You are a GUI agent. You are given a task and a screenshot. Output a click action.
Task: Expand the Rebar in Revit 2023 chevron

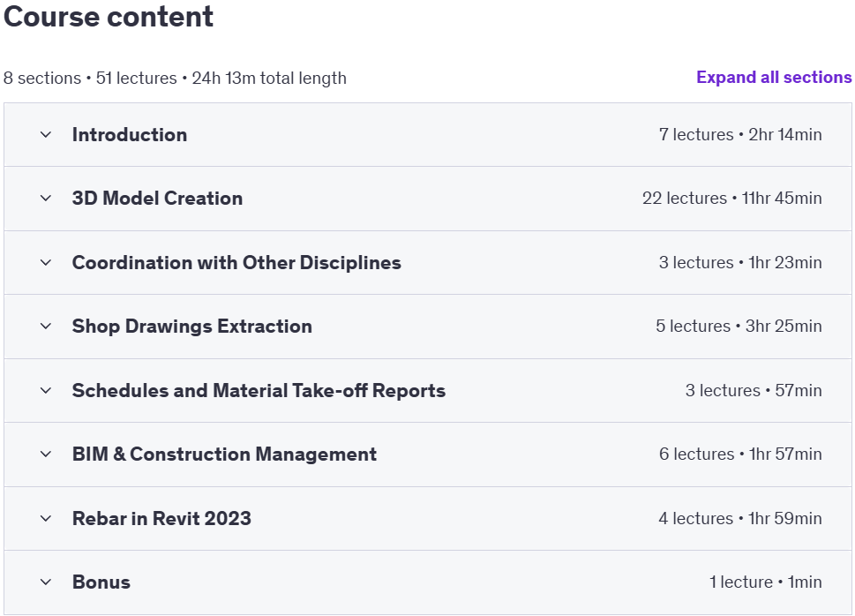[x=46, y=518]
